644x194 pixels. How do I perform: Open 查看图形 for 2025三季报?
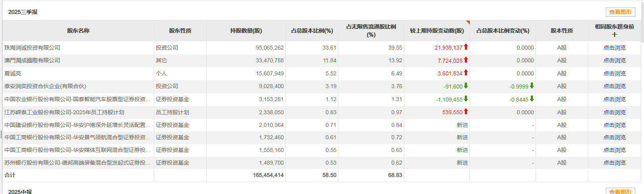coord(620,12)
